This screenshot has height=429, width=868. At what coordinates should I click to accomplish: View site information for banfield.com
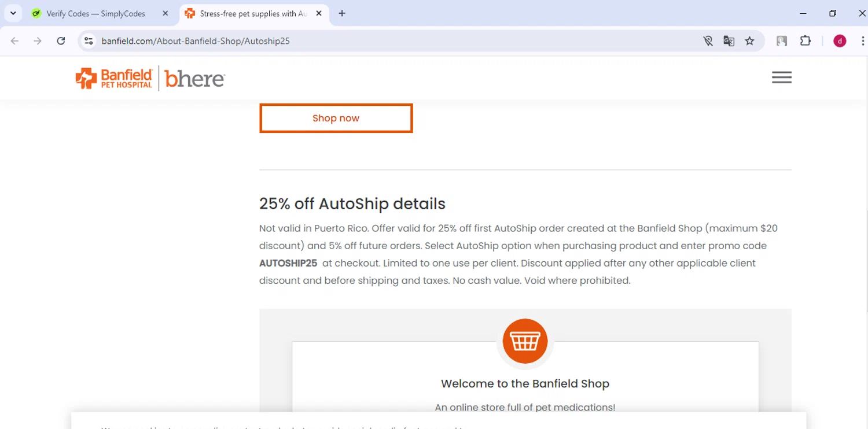coord(89,41)
